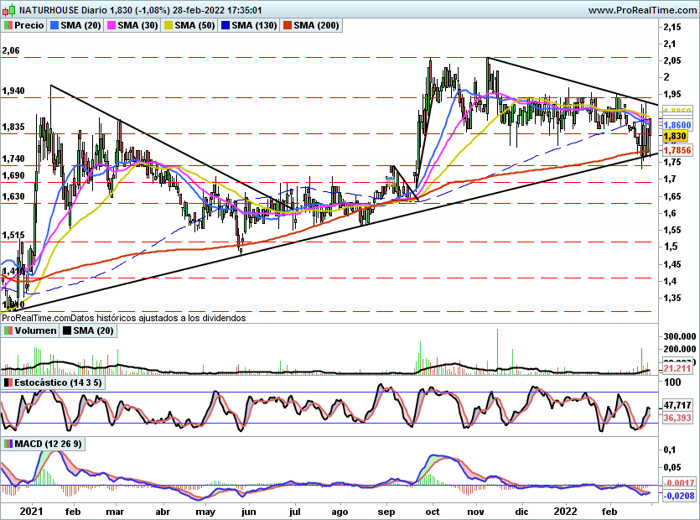700x520 pixels.
Task: Click the 2022 time axis label
Action: 564,511
